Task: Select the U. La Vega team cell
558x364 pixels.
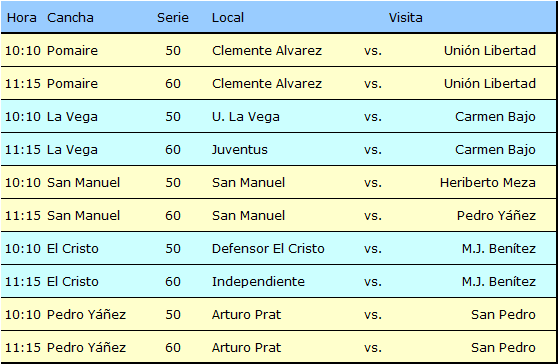Action: 246,117
